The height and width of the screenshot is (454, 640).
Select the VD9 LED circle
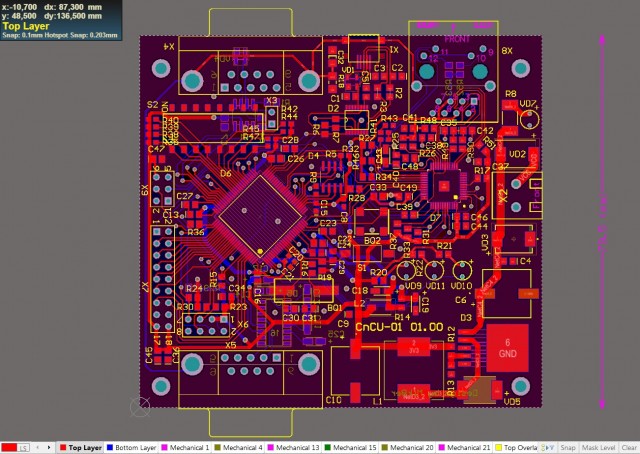pos(406,270)
